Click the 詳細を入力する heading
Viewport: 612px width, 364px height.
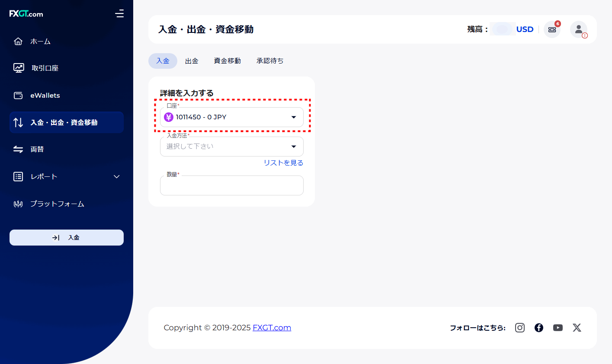pyautogui.click(x=187, y=93)
